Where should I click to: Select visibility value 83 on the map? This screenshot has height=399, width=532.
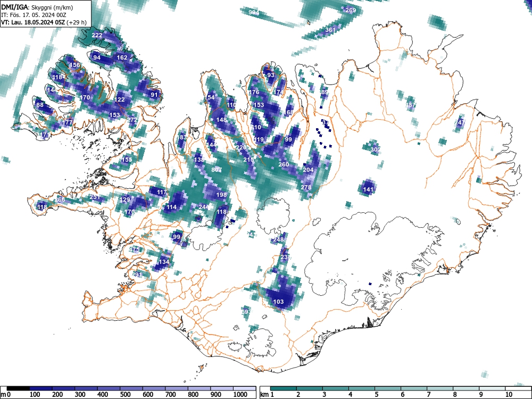183,137
